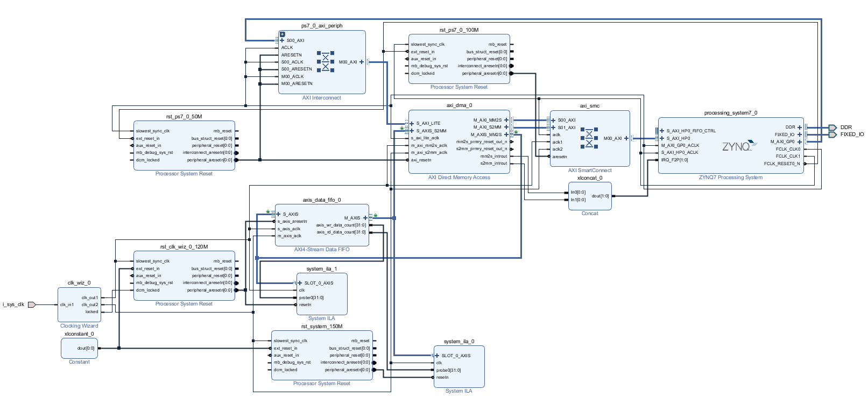Select the xlconstant_0 Constant block
The width and height of the screenshot is (868, 397).
pos(80,348)
